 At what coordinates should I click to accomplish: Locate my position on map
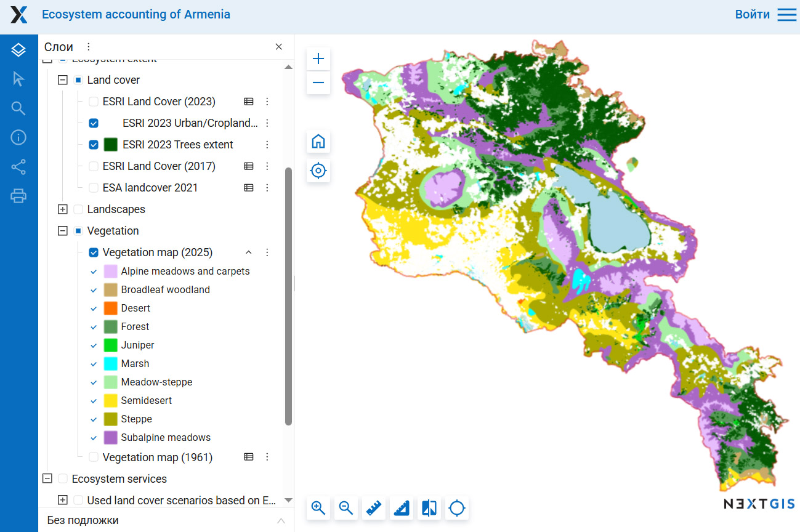coord(318,171)
